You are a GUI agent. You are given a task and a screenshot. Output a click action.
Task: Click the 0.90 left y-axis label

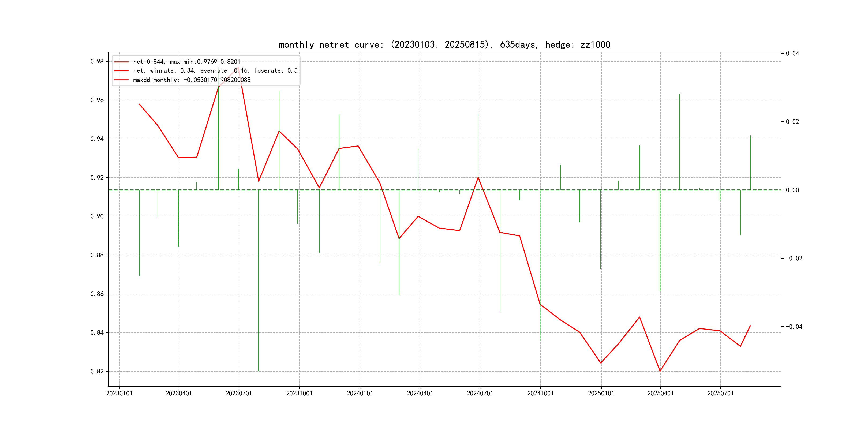tap(97, 216)
